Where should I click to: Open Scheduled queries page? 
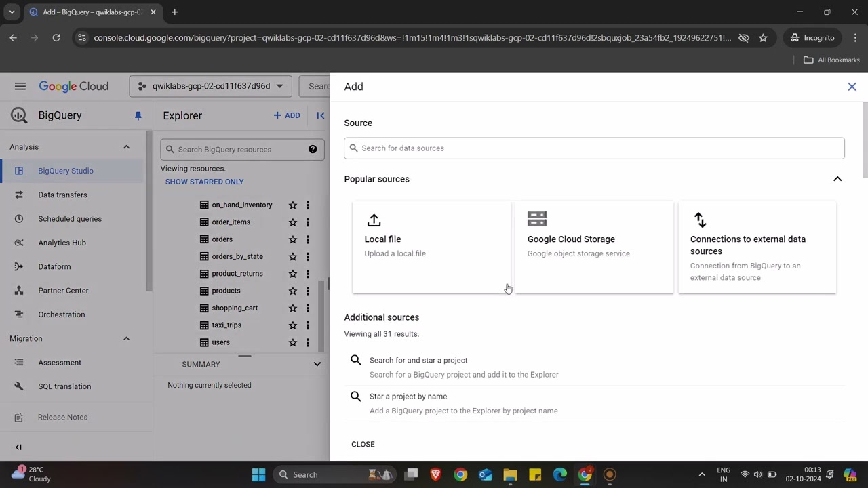click(72, 219)
